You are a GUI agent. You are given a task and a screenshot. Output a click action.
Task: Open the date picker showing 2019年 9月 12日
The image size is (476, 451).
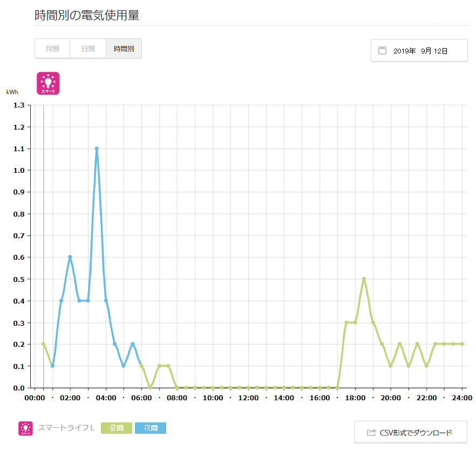(419, 50)
